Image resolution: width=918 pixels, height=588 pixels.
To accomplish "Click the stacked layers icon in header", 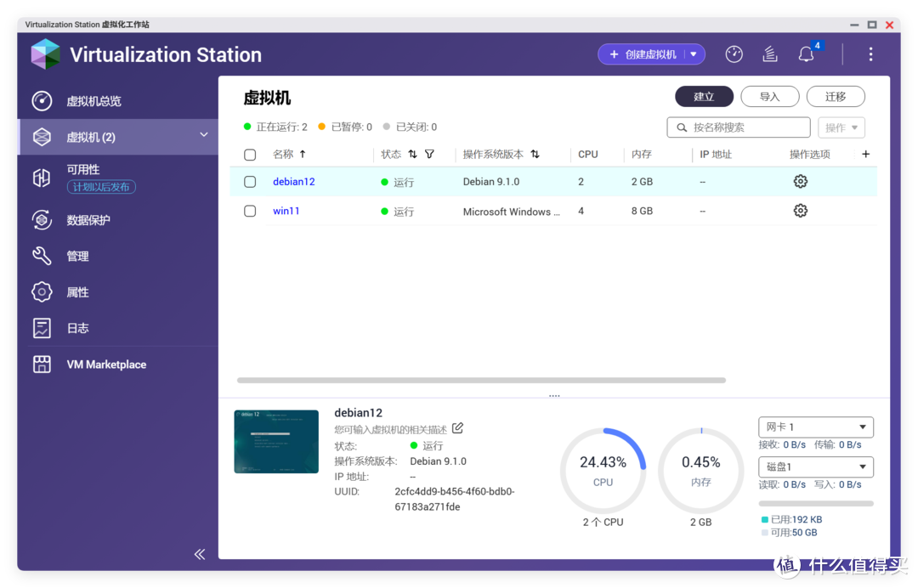I will click(770, 54).
